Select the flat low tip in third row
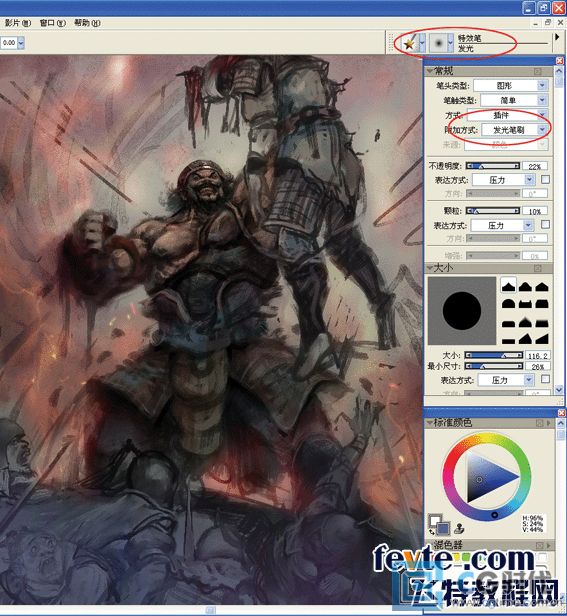Image resolution: width=567 pixels, height=616 pixels. point(508,323)
